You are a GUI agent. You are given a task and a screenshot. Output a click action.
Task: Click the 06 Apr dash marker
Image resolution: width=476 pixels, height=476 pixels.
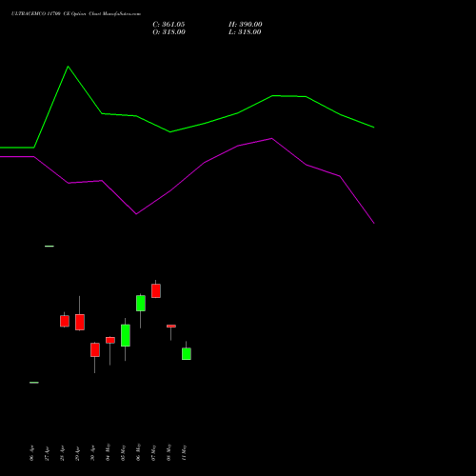click(34, 383)
